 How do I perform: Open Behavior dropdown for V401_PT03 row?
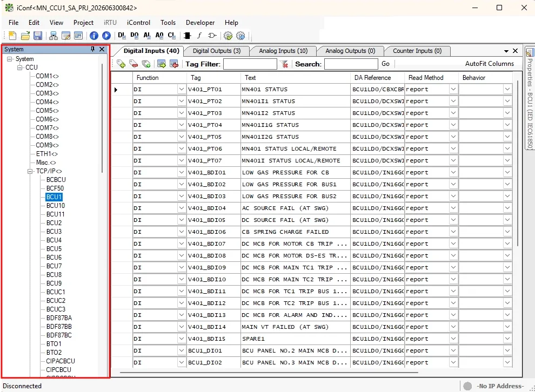[x=507, y=113]
